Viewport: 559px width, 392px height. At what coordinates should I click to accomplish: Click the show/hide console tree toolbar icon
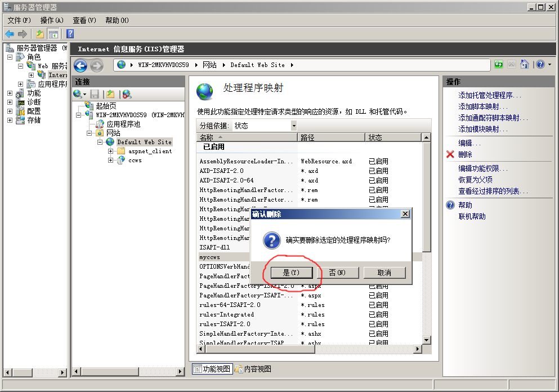(53, 34)
